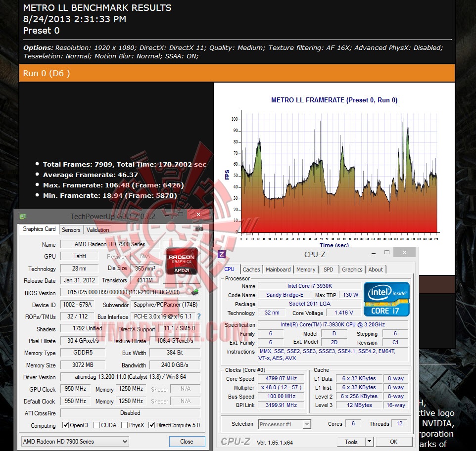Click the Radeon Graphics AMD logo

coord(182,261)
